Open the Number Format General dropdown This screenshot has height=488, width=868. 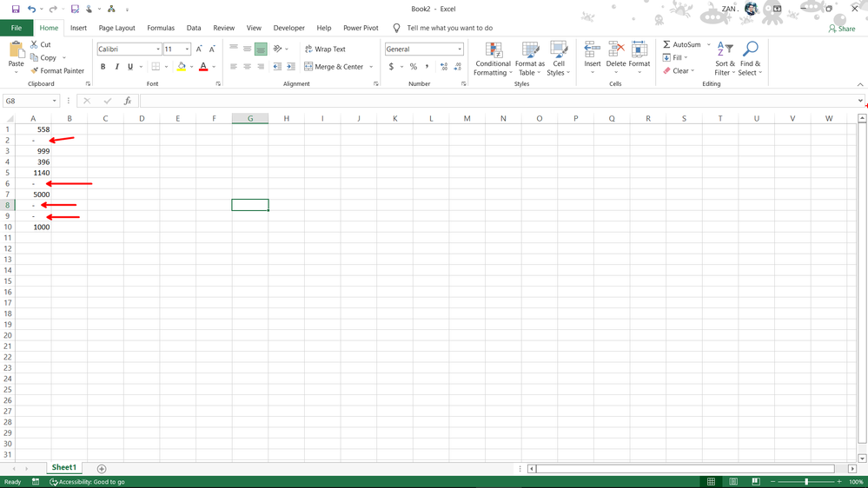460,49
